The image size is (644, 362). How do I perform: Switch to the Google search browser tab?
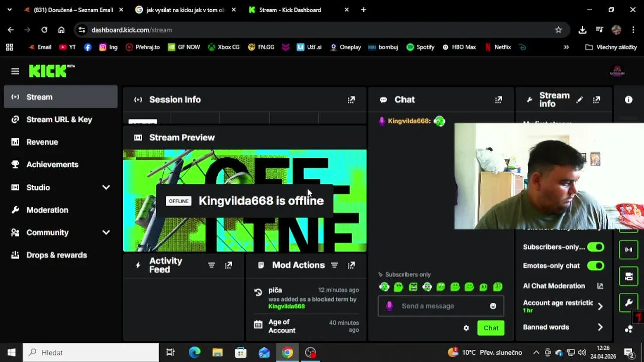click(x=186, y=10)
